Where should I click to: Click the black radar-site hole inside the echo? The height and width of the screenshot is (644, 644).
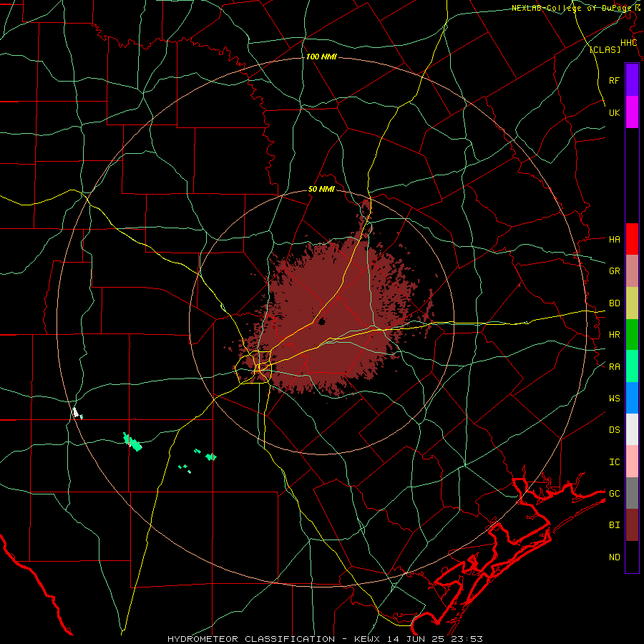coord(321,321)
